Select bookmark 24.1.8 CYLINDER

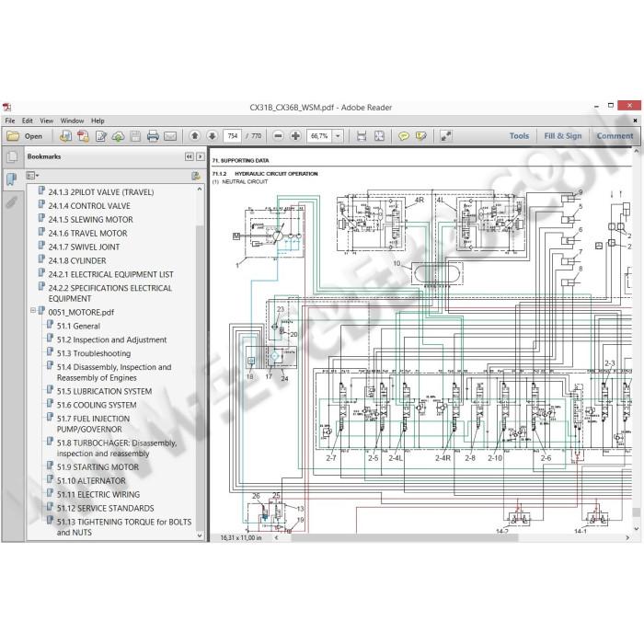[77, 260]
